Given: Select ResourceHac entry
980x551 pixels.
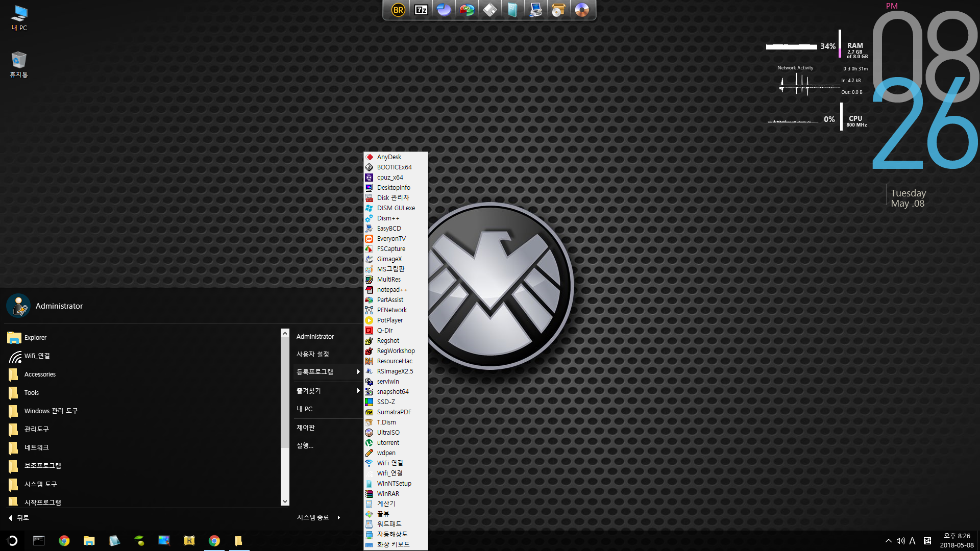Looking at the screenshot, I should 396,361.
